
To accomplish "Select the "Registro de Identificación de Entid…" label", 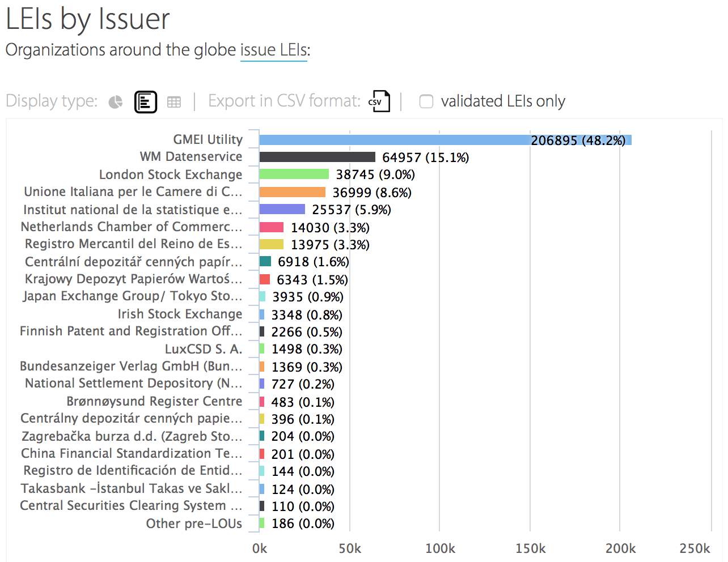I will coord(133,470).
